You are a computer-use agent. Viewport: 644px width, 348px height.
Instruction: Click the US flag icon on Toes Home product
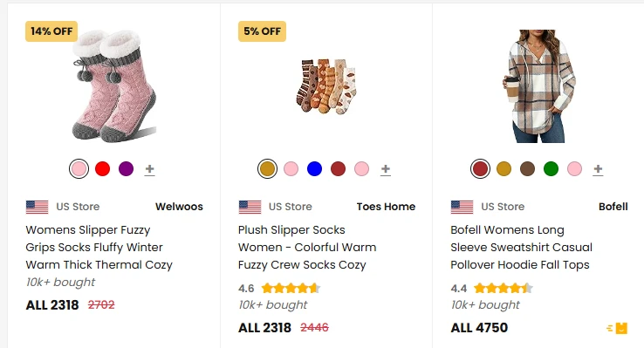point(250,207)
